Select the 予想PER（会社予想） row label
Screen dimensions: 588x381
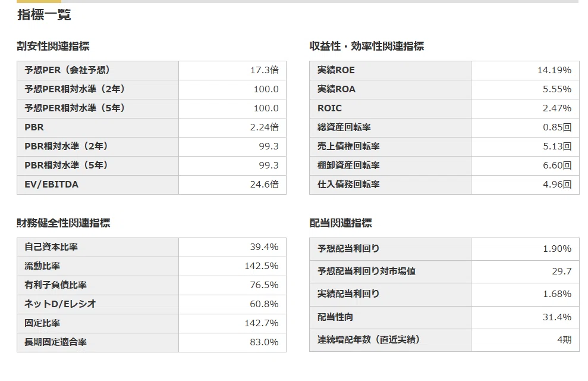pos(67,70)
